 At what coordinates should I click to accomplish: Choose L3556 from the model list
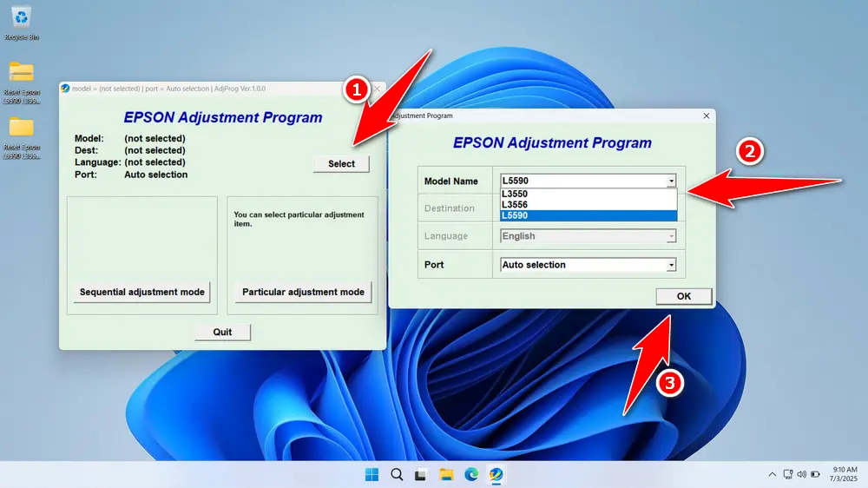coord(588,204)
